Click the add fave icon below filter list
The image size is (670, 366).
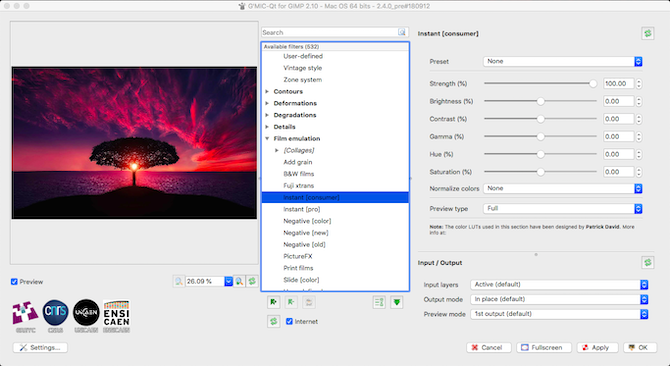(273, 302)
